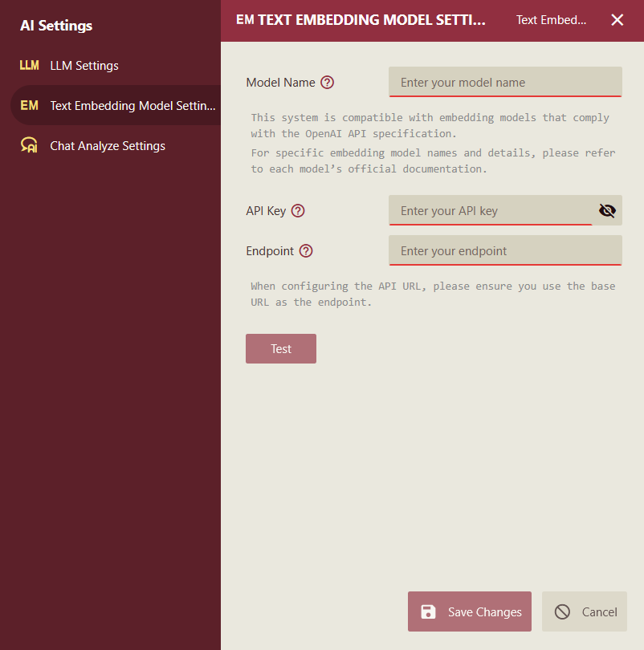
Task: Open help for the Model Name field
Action: 327,82
